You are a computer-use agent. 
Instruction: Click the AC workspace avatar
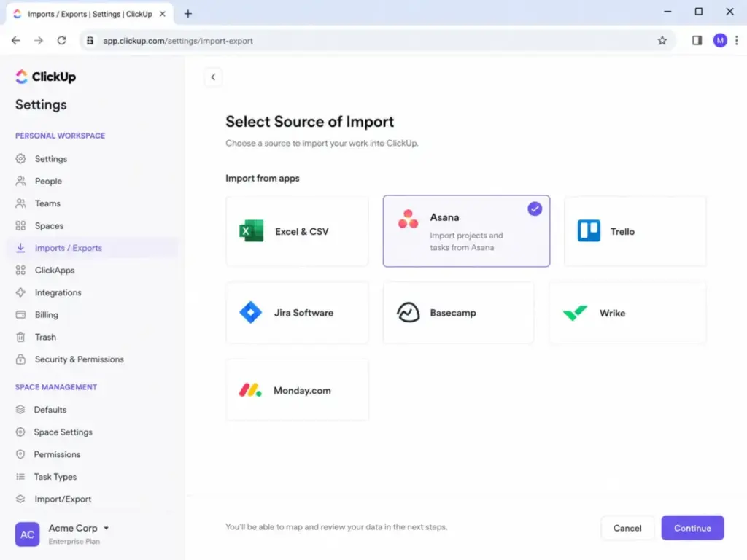point(27,534)
